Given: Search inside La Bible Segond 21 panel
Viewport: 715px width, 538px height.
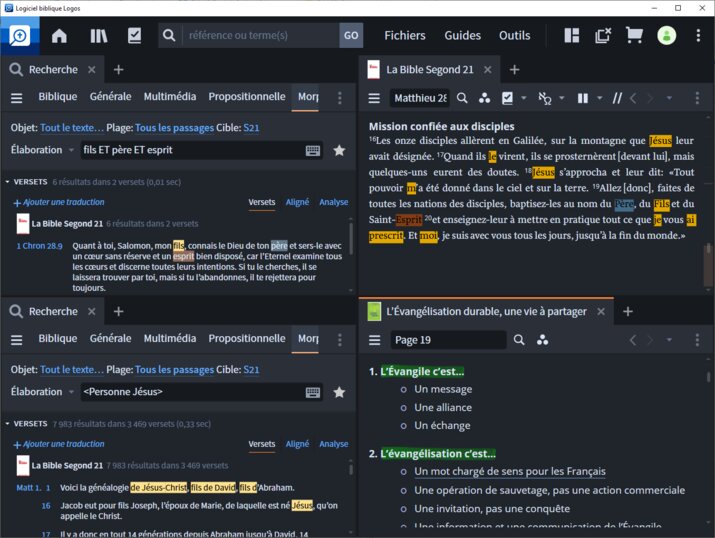Looking at the screenshot, I should click(x=462, y=98).
